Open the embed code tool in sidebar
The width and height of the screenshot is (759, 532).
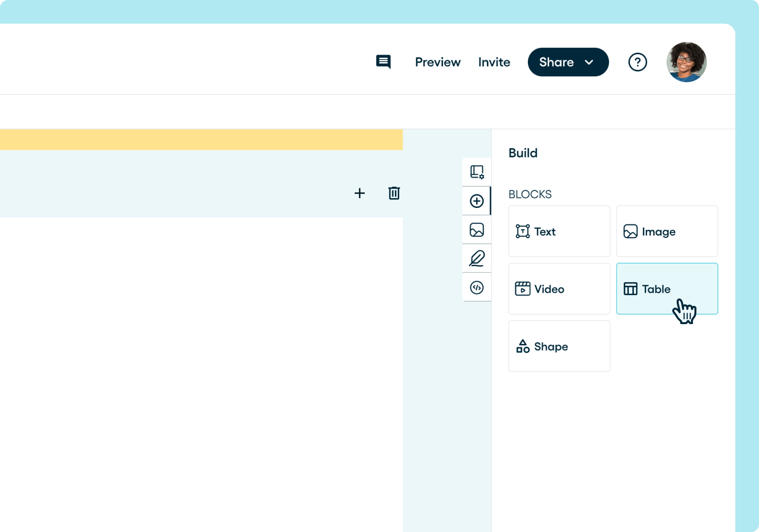tap(476, 287)
